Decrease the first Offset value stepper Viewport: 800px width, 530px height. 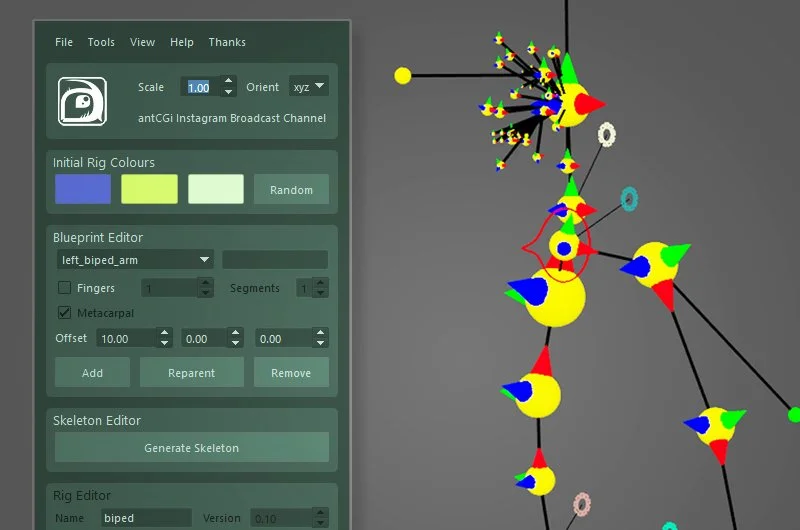tap(164, 344)
